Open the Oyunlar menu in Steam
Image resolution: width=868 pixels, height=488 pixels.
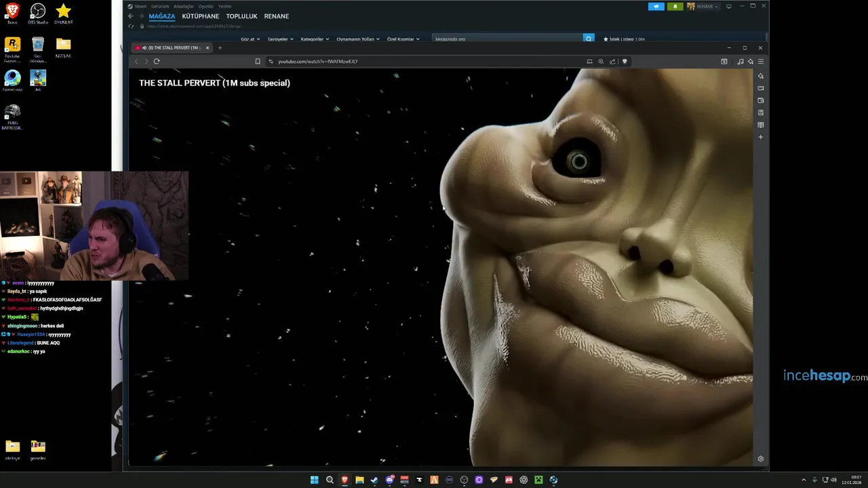pos(205,6)
